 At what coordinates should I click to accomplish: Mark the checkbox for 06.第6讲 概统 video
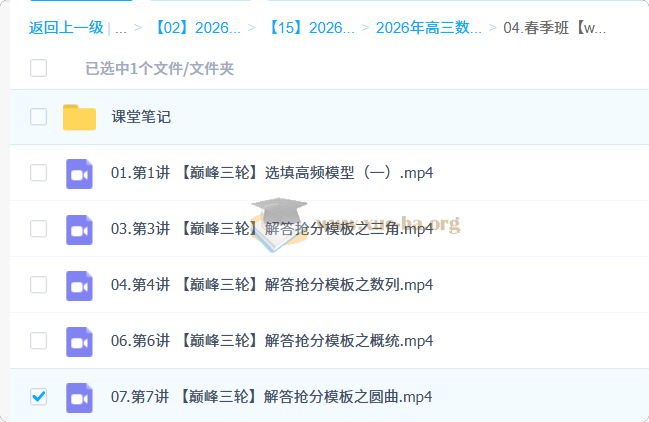point(38,341)
